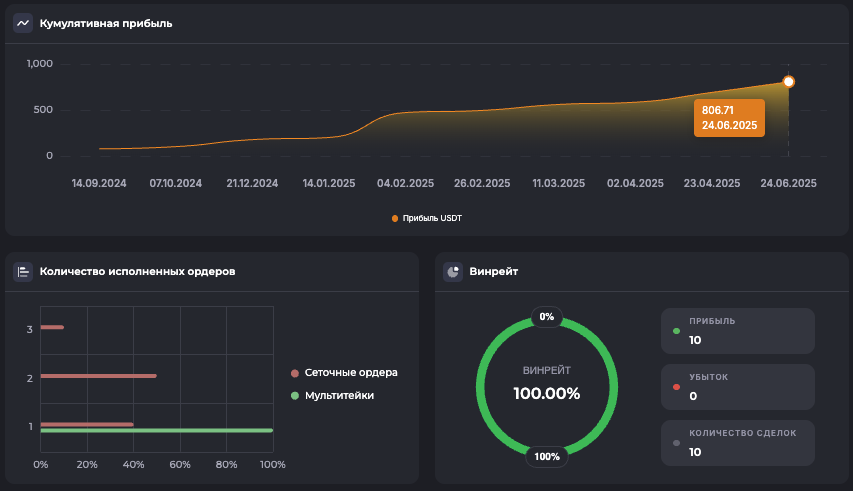This screenshot has width=853, height=491.
Task: Select the КОЛИЧЕСТВО СДЕЛОК stat card
Action: click(737, 443)
